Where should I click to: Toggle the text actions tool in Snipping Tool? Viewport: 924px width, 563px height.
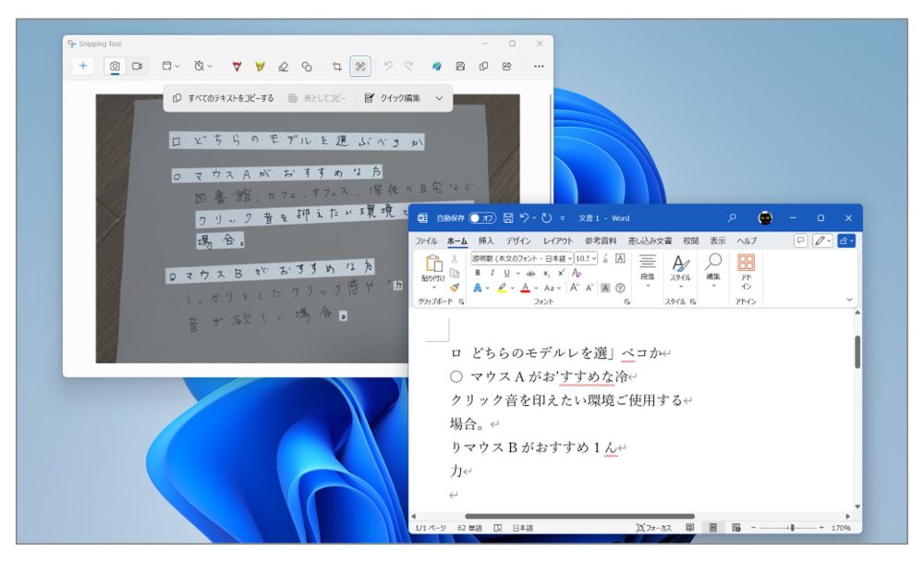[x=360, y=67]
